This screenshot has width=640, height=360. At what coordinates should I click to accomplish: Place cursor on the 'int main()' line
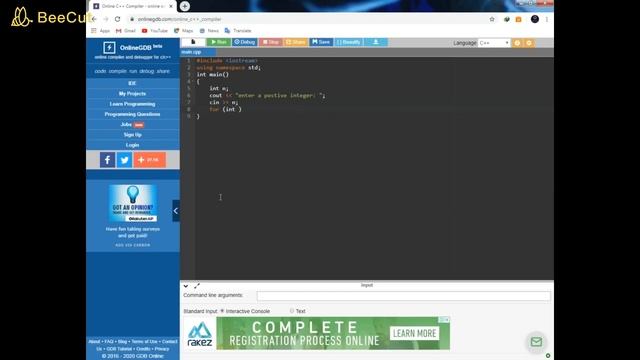pos(213,74)
